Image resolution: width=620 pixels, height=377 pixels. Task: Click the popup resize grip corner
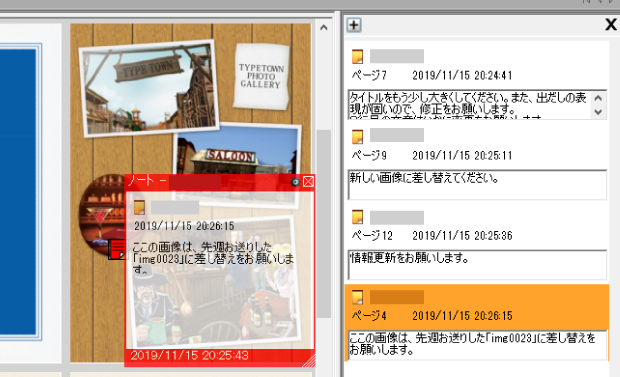click(310, 361)
